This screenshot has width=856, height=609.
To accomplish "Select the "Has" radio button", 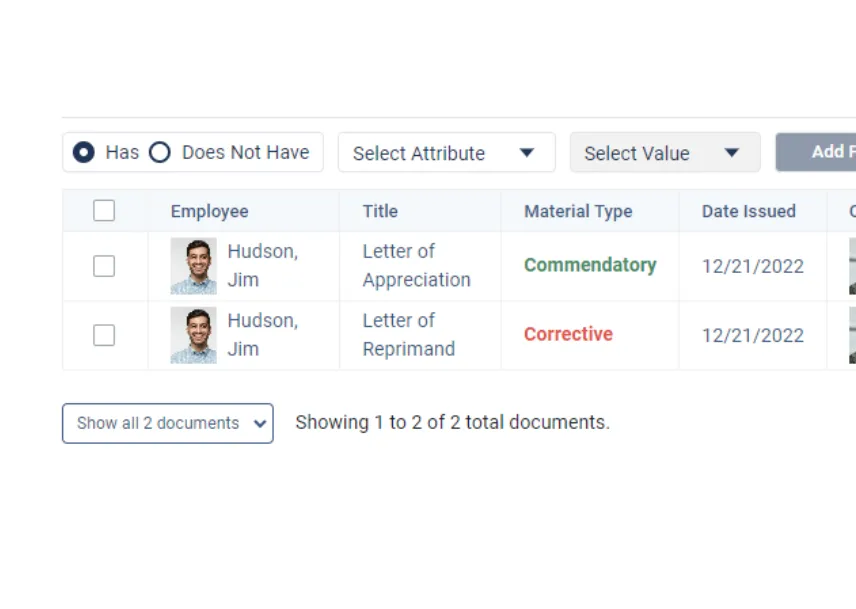I will pyautogui.click(x=84, y=152).
